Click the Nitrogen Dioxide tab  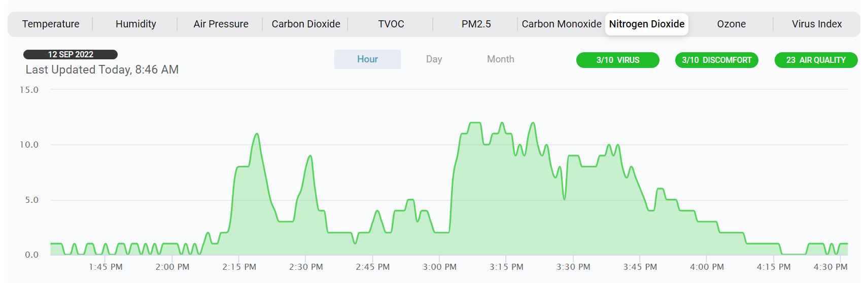pyautogui.click(x=646, y=24)
